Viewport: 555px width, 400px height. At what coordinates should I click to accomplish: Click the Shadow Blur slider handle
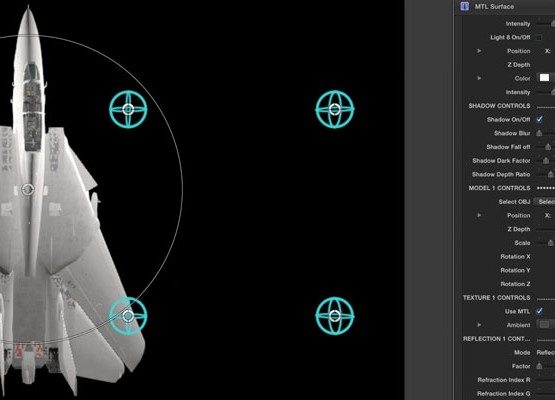pyautogui.click(x=539, y=133)
